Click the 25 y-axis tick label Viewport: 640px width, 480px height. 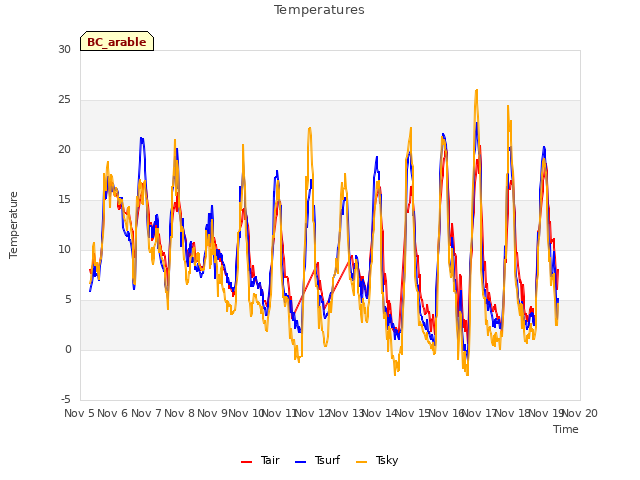click(64, 100)
